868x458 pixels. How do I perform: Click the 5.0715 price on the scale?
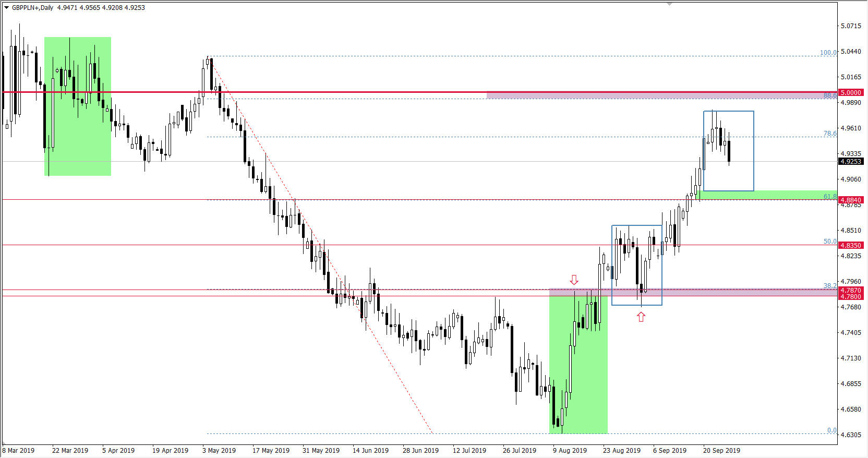tap(851, 26)
